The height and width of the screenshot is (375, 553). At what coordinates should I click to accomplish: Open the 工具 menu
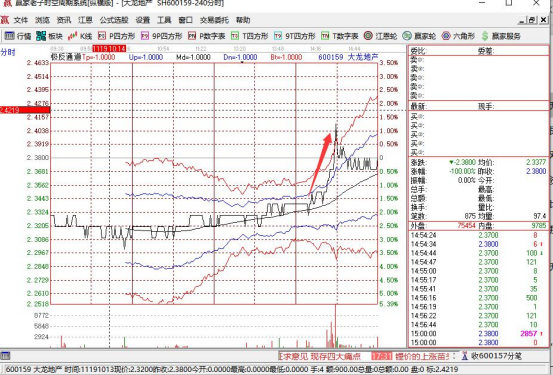(164, 20)
